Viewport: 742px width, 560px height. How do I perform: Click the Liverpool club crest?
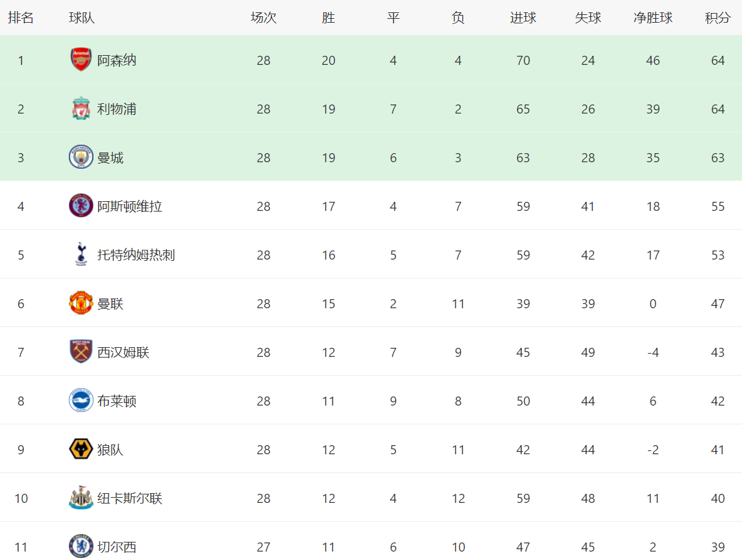(x=81, y=108)
